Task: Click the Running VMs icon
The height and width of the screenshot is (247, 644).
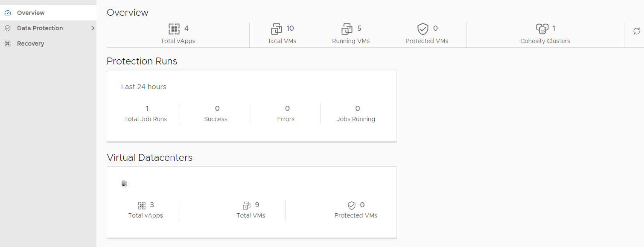Action: pyautogui.click(x=347, y=29)
